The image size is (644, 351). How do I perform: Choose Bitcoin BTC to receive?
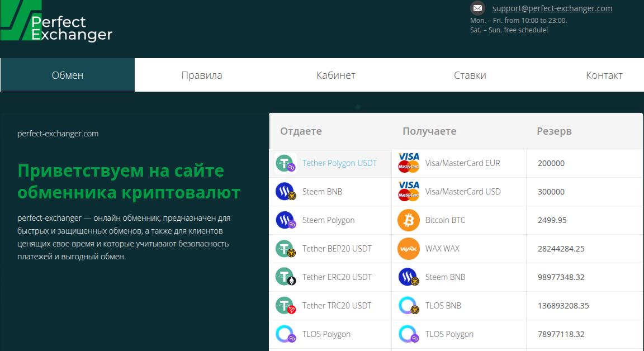(x=445, y=220)
